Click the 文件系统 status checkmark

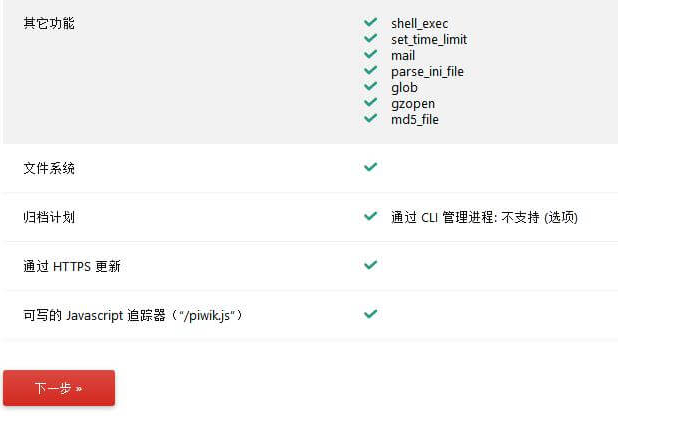point(370,167)
